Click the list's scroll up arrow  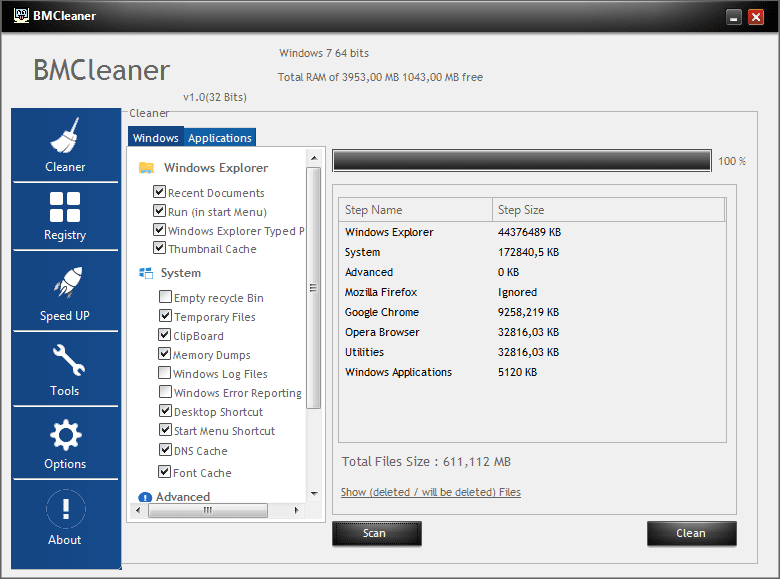point(314,158)
